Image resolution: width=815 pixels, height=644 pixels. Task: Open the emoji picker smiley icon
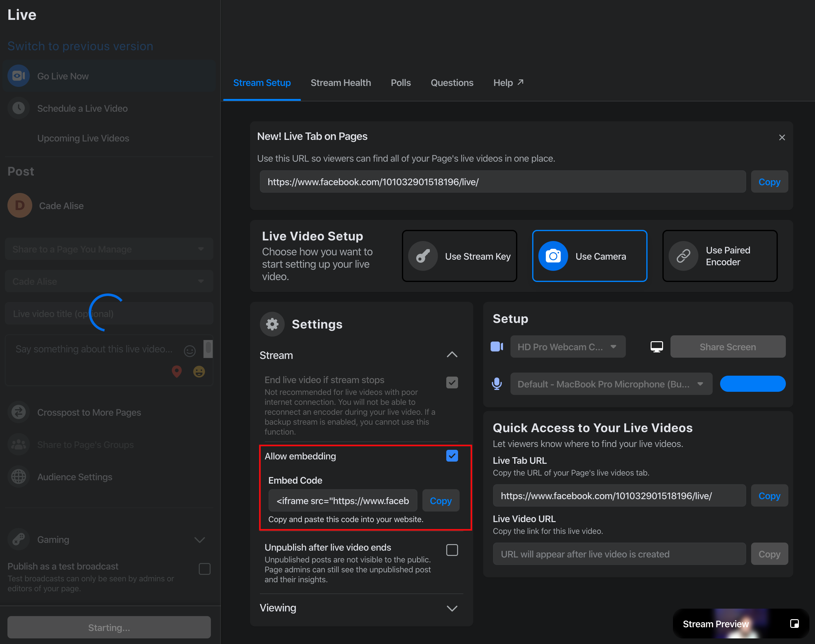pyautogui.click(x=189, y=351)
